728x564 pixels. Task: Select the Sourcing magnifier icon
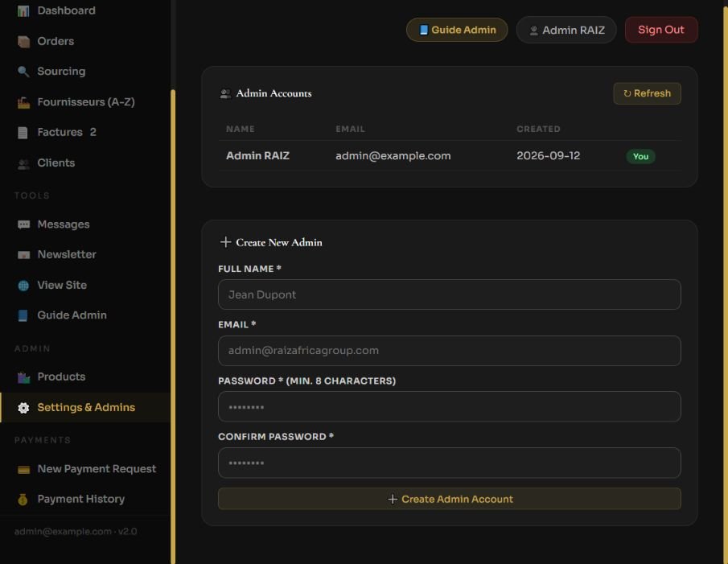23,72
